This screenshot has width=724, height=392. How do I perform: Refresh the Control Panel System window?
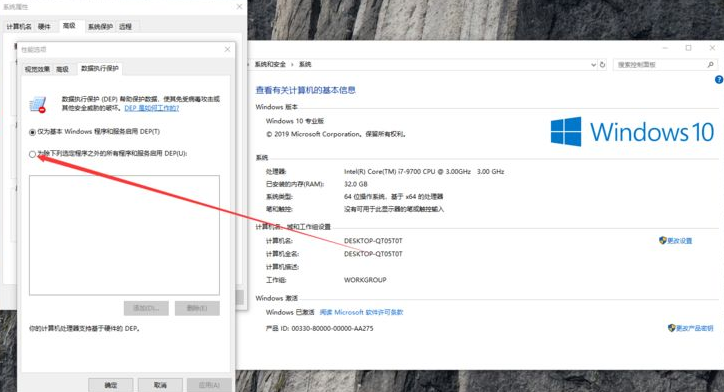coord(602,65)
